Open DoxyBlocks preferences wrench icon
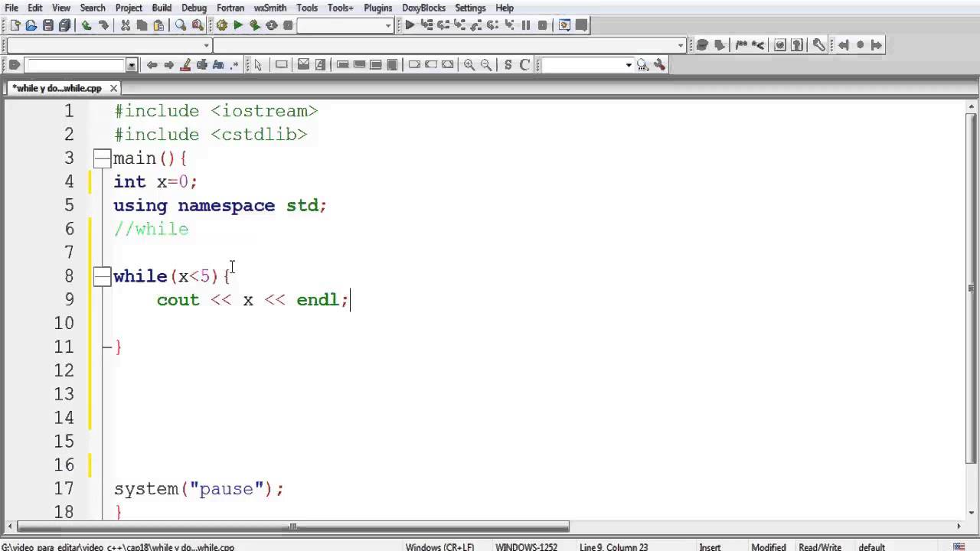Image resolution: width=980 pixels, height=551 pixels. click(x=818, y=45)
